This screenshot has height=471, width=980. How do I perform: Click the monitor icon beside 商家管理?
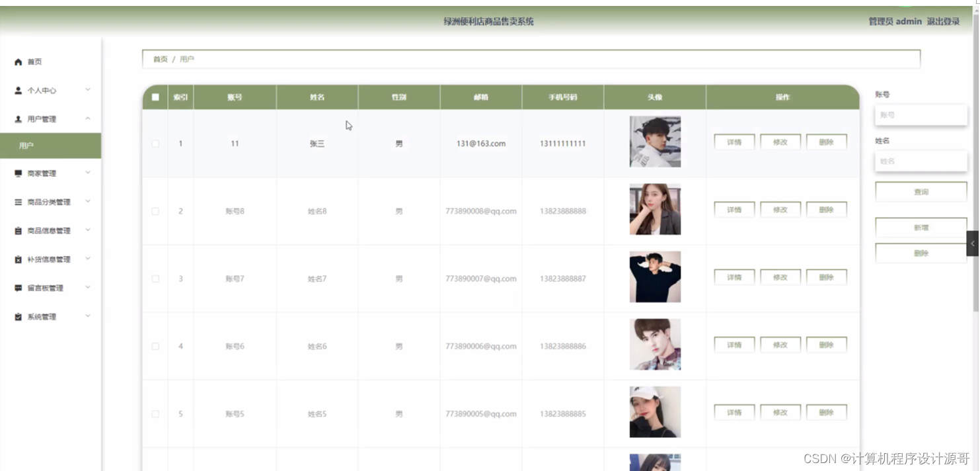click(x=19, y=173)
